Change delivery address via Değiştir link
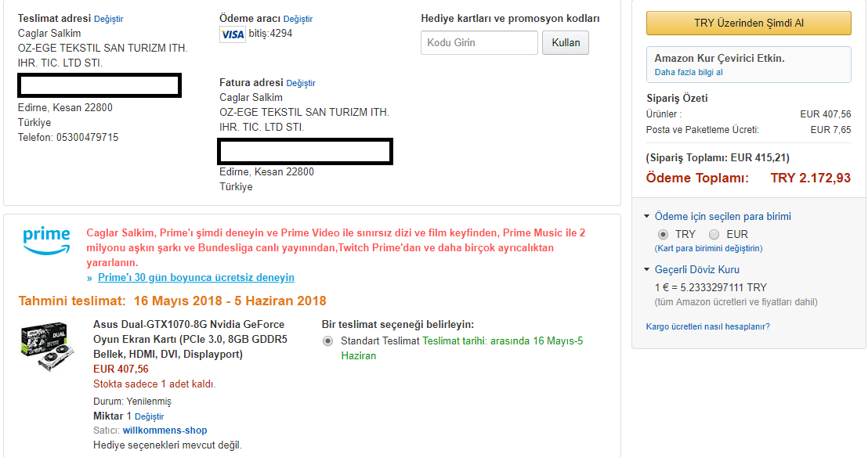Image resolution: width=868 pixels, height=472 pixels. coord(108,19)
